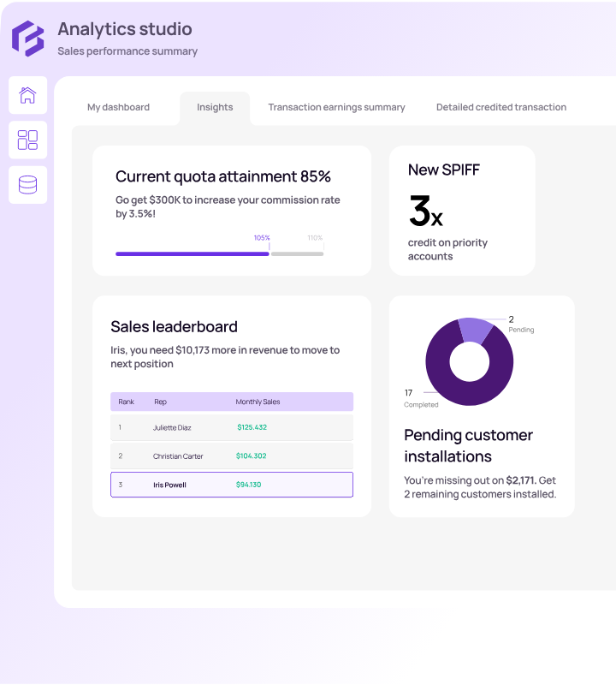The image size is (616, 685).
Task: Click the 110% progress marker label
Action: tap(315, 238)
